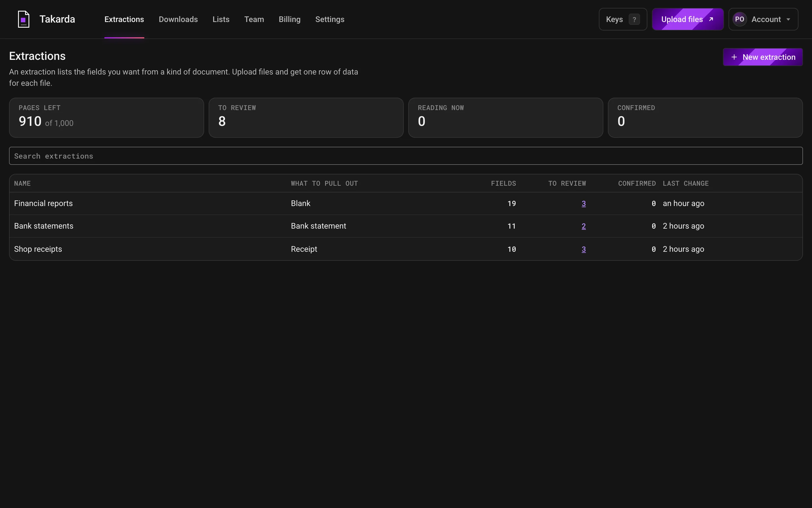Click the question mark badge on Keys
Image resolution: width=812 pixels, height=508 pixels.
coord(634,19)
